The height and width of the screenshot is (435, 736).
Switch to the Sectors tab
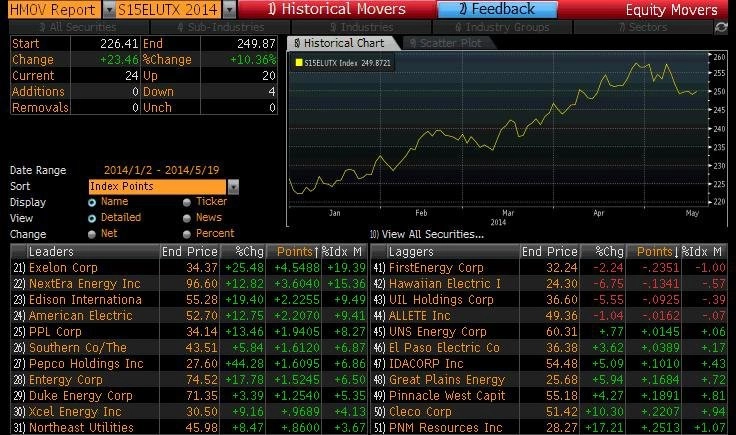[x=643, y=27]
